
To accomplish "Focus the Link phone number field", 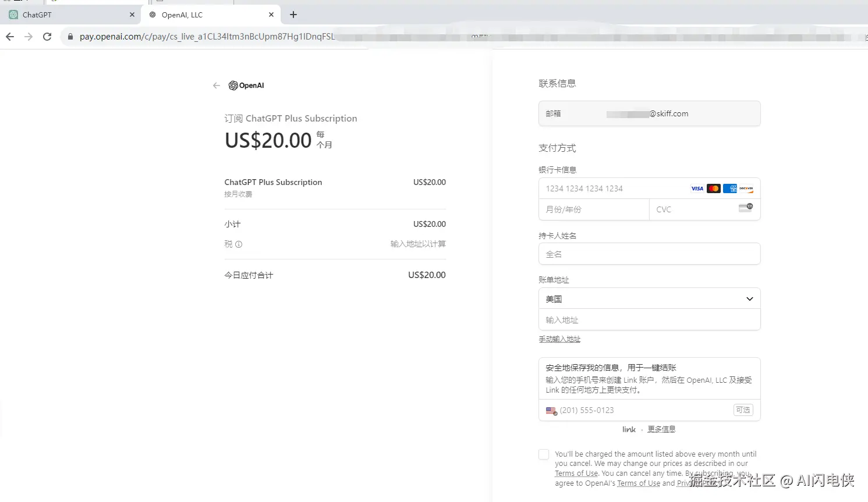I will pos(649,410).
